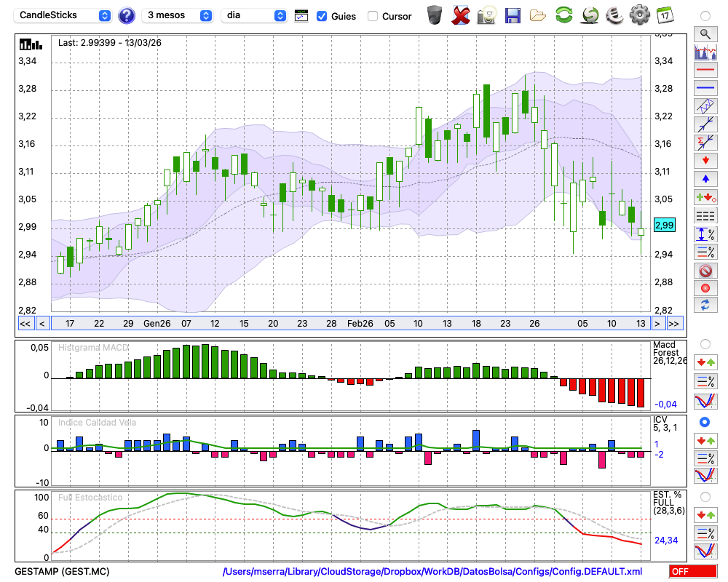This screenshot has width=728, height=582.
Task: Open the CandleSticks chart type dropdown
Action: (x=65, y=15)
